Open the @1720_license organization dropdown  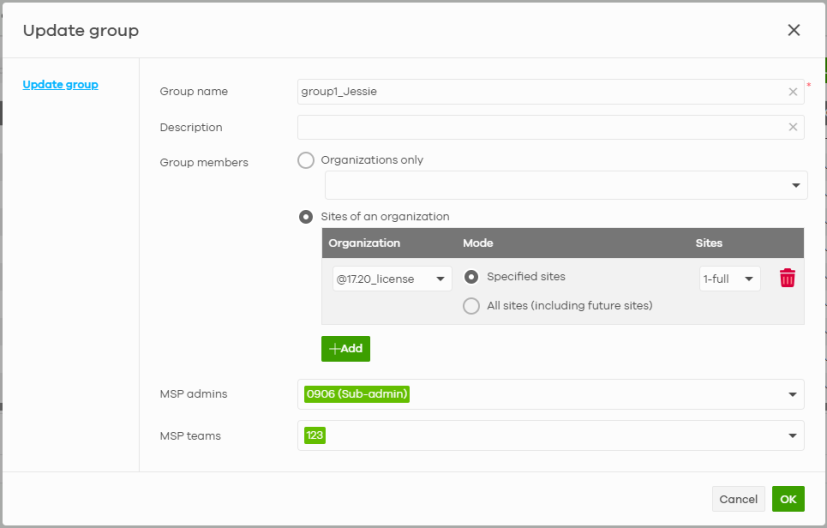tap(391, 279)
